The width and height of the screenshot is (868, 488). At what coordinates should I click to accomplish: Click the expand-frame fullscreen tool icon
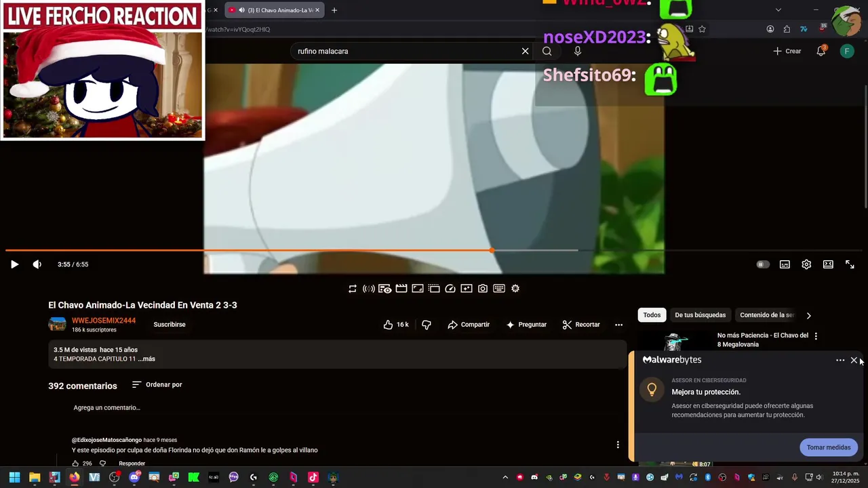tap(418, 289)
